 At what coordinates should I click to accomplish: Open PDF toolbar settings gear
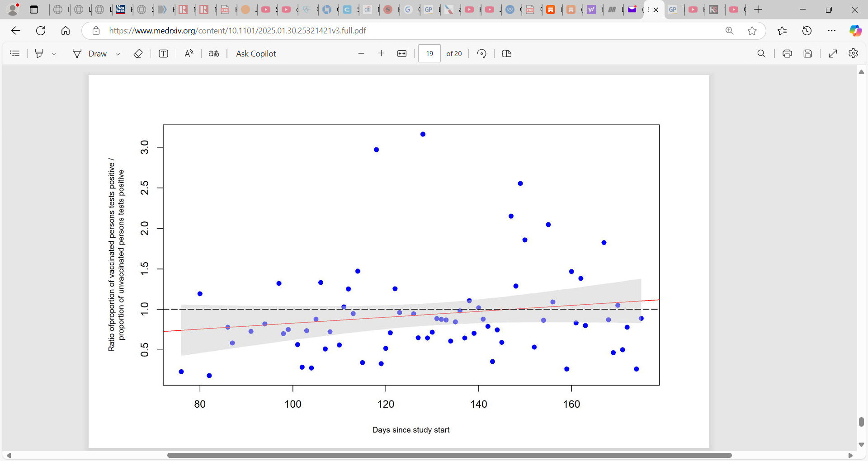[x=853, y=53]
